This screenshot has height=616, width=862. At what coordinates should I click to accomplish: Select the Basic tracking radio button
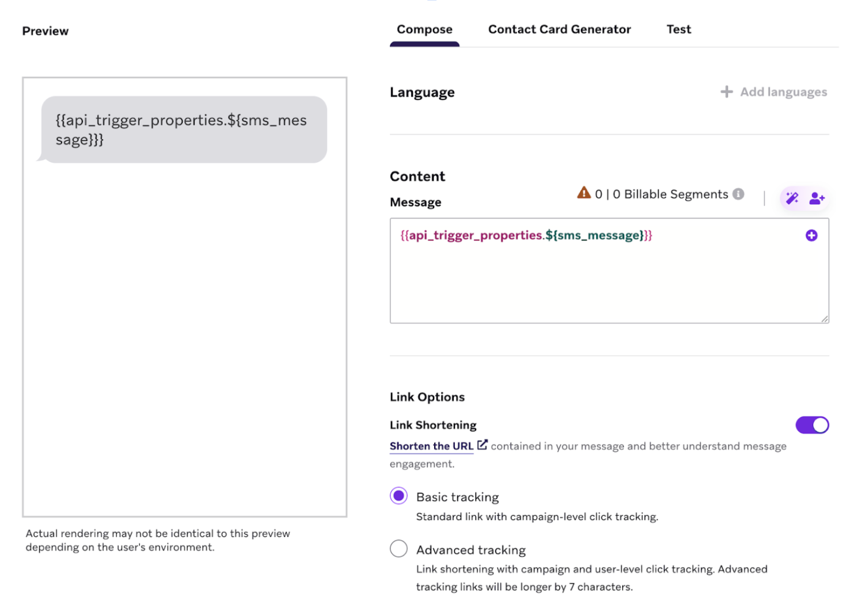click(399, 495)
